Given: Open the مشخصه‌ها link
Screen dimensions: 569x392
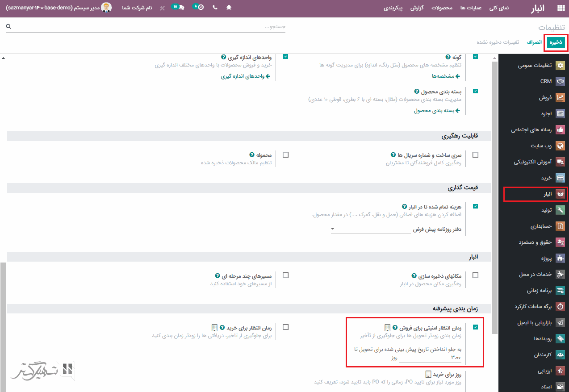Looking at the screenshot, I should pyautogui.click(x=445, y=76).
